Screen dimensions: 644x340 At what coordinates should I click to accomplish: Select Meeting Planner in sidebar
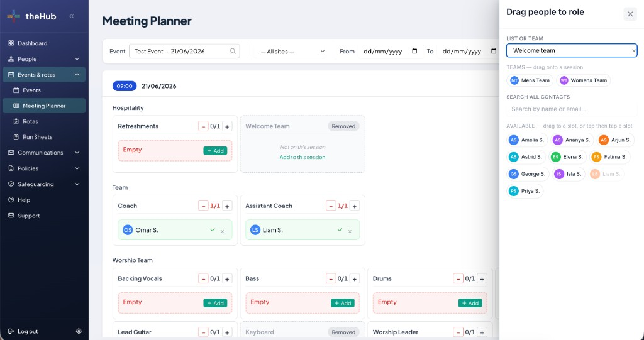[44, 106]
